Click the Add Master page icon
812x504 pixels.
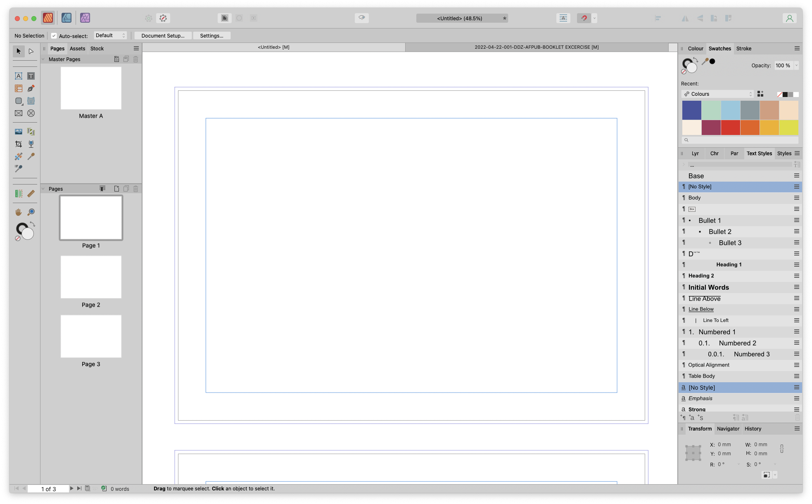coord(117,59)
